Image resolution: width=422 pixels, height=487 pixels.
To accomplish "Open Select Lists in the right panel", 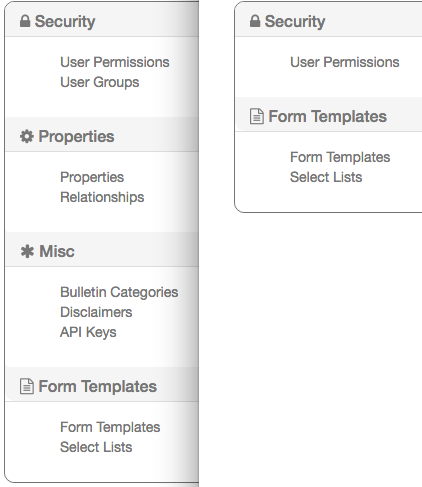I will point(326,177).
